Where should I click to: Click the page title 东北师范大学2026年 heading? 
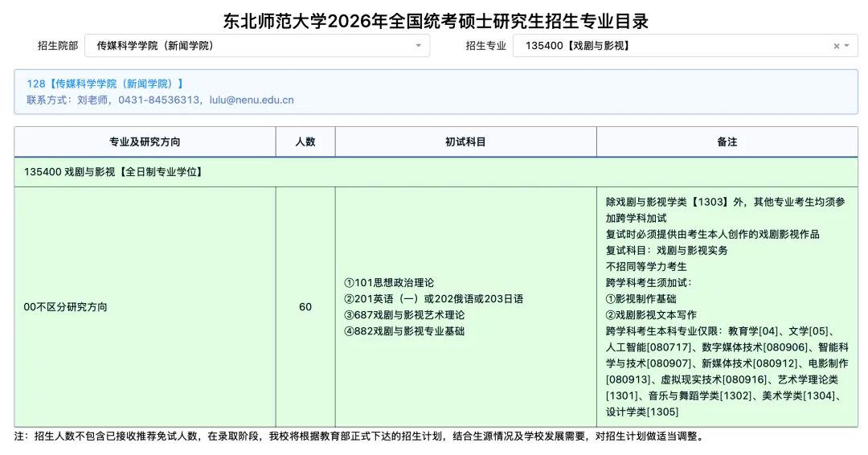[x=436, y=22]
